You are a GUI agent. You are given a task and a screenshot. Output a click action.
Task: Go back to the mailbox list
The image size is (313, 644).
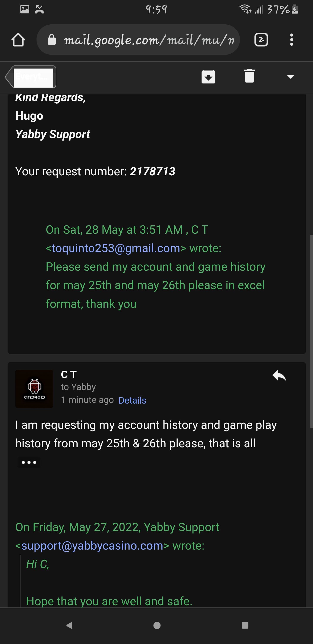[31, 77]
